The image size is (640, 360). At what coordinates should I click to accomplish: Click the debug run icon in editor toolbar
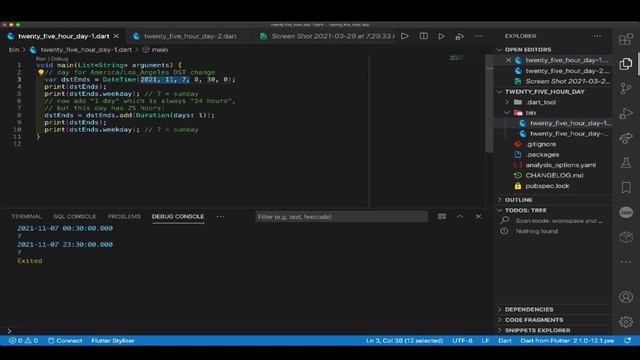click(x=460, y=36)
